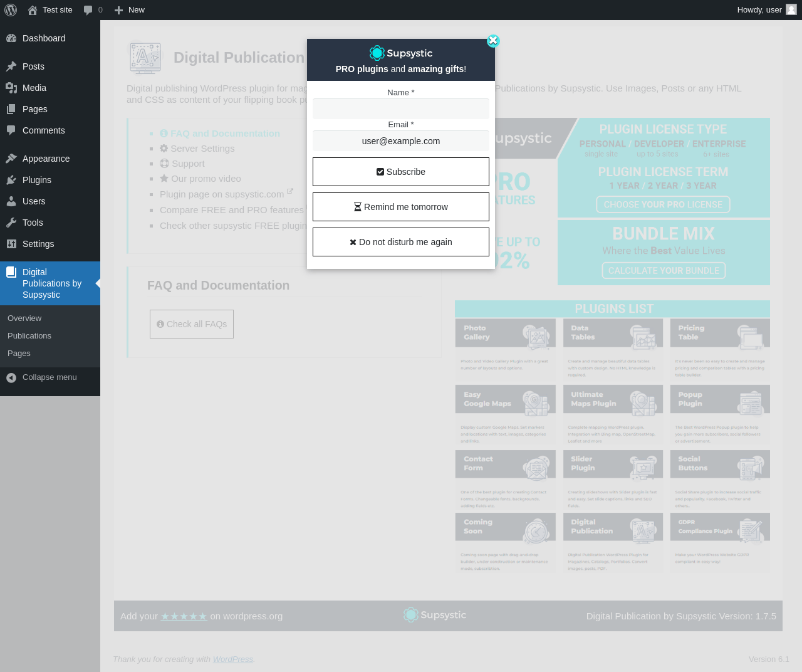Click the Subscribe button
Image resolution: width=802 pixels, height=672 pixels.
401,172
